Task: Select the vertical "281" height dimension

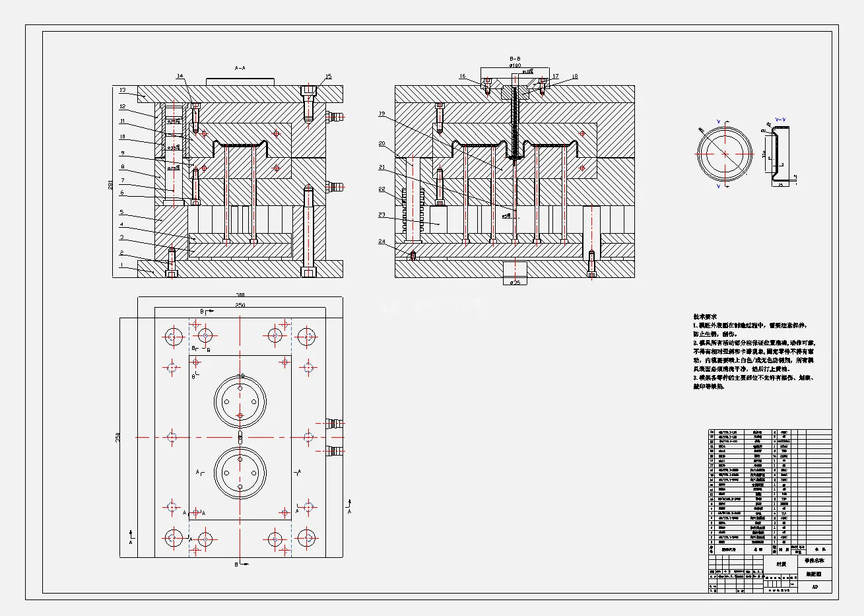Action: (x=111, y=186)
